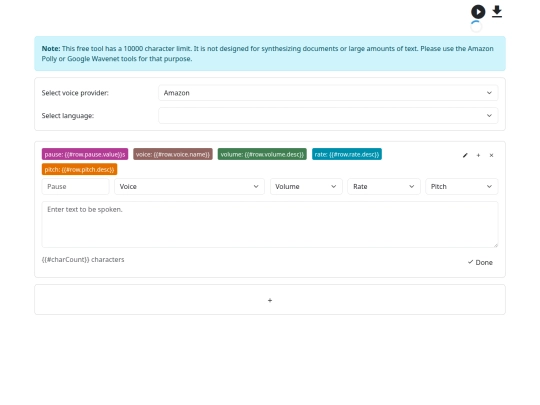Image resolution: width=540 pixels, height=405 pixels.
Task: Click the Select voice provider label
Action: point(75,93)
